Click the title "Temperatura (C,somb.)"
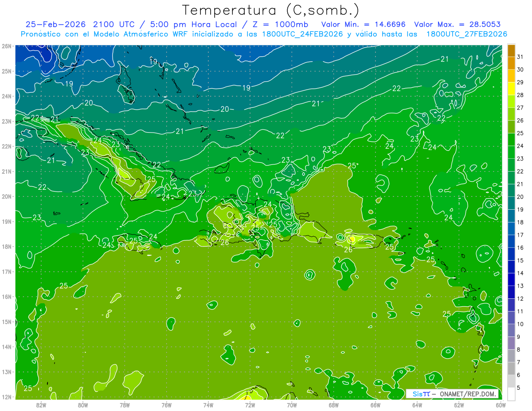This screenshot has width=532, height=411. [x=271, y=10]
